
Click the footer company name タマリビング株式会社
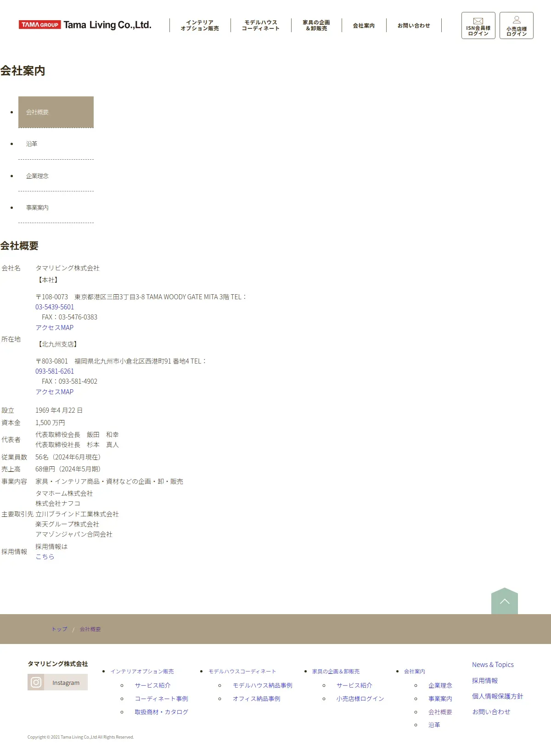click(58, 664)
